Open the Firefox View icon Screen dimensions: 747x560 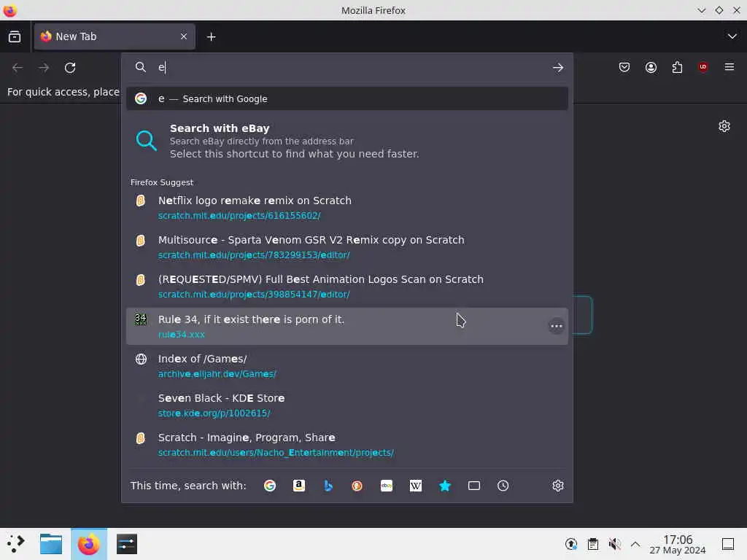pos(15,36)
